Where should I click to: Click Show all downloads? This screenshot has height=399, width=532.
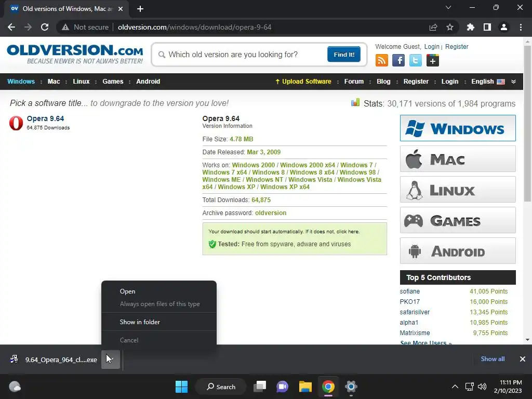click(x=493, y=359)
